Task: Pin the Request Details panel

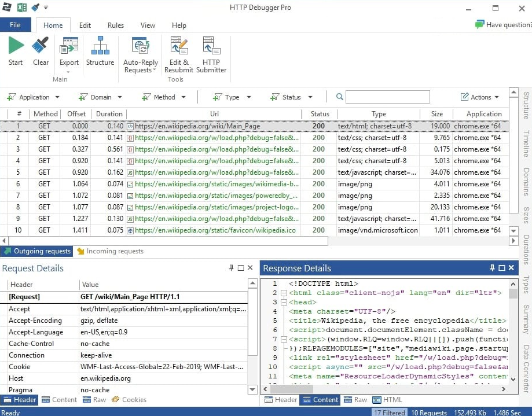Action: click(x=231, y=268)
